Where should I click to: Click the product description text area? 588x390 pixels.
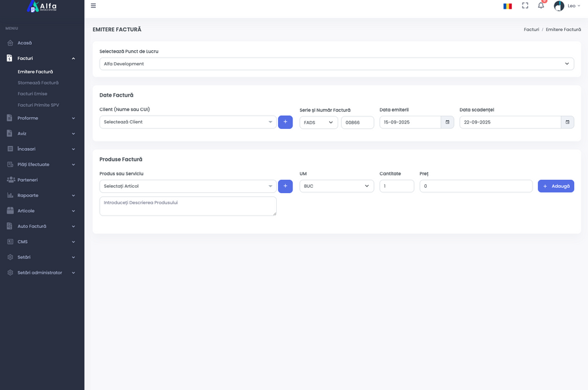pyautogui.click(x=188, y=206)
